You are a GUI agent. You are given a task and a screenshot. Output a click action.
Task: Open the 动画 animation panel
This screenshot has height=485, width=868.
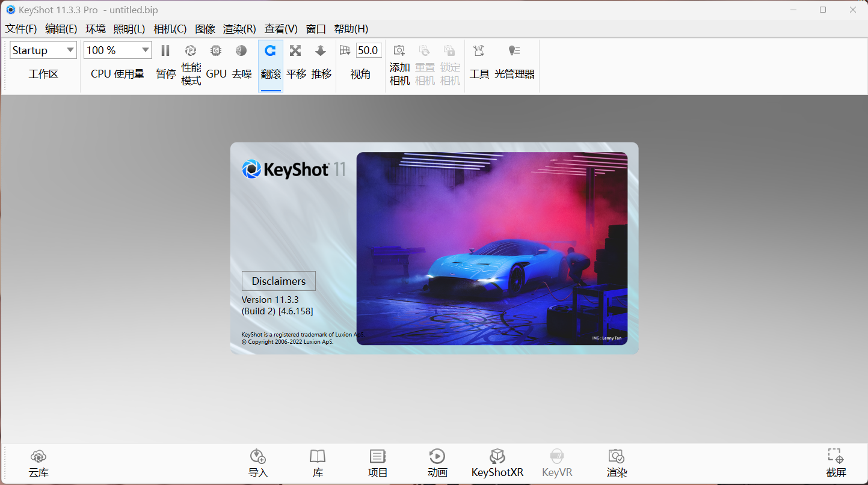pyautogui.click(x=437, y=463)
